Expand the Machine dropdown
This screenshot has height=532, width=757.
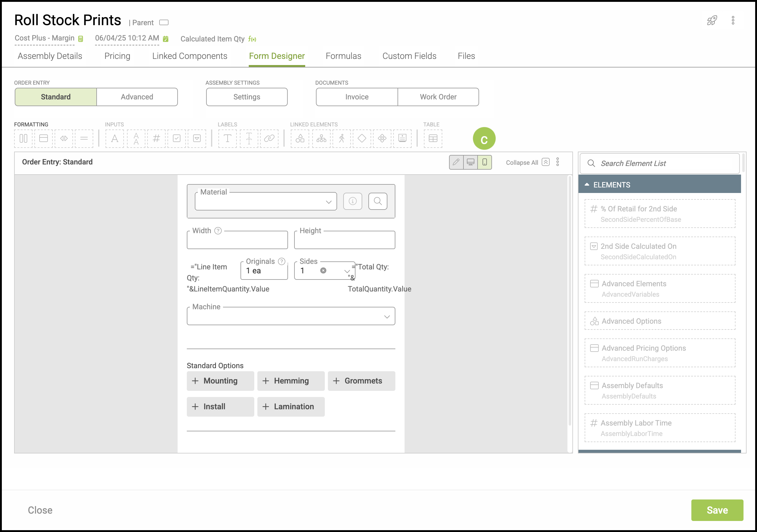pos(290,316)
